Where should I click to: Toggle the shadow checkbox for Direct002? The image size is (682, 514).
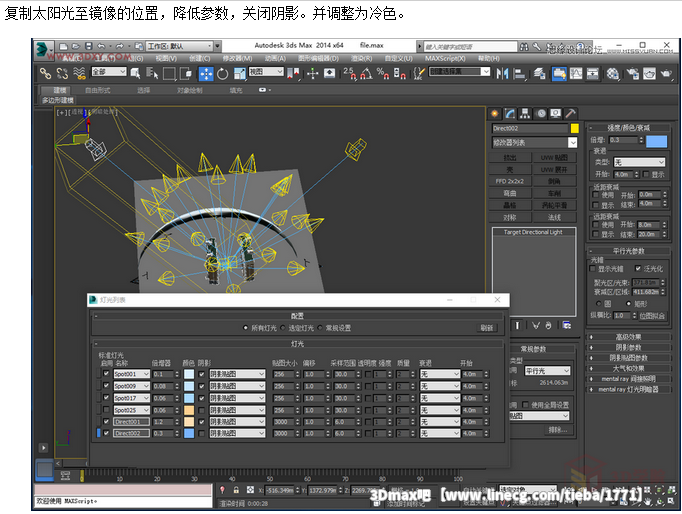pyautogui.click(x=201, y=434)
